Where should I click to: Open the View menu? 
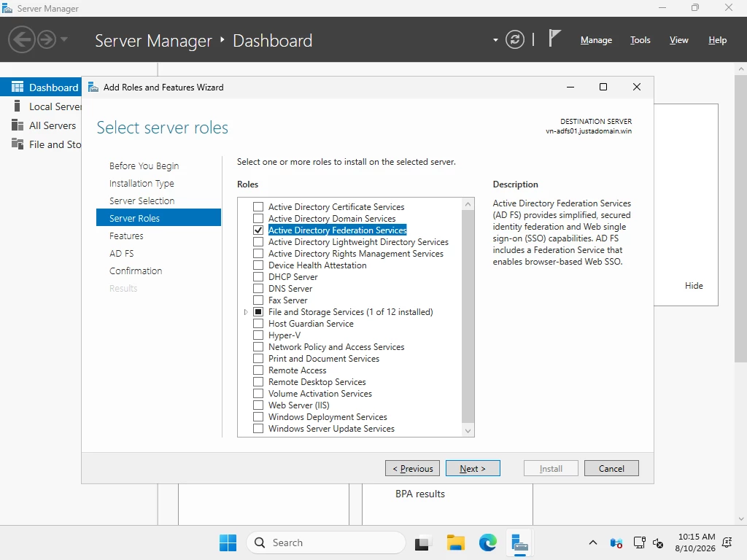(678, 40)
